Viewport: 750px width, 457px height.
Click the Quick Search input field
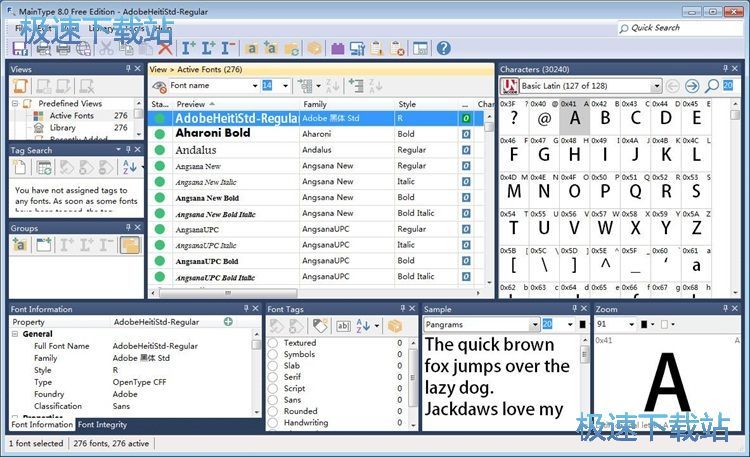(x=680, y=28)
